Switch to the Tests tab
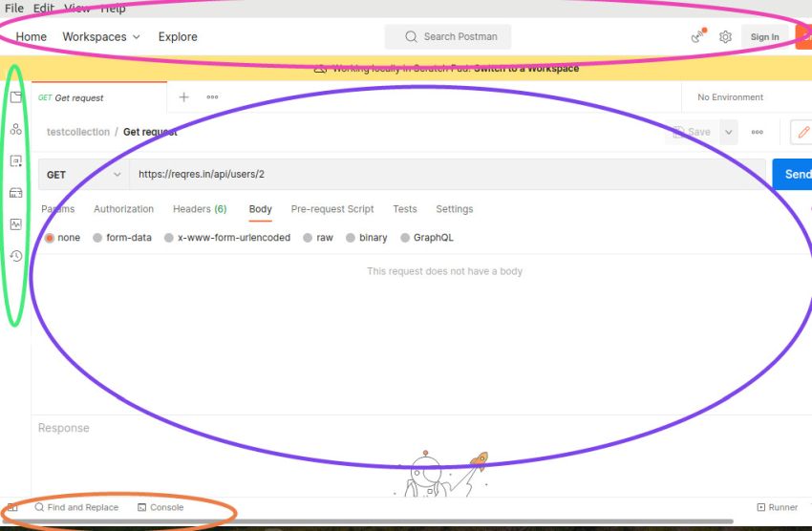 point(405,209)
